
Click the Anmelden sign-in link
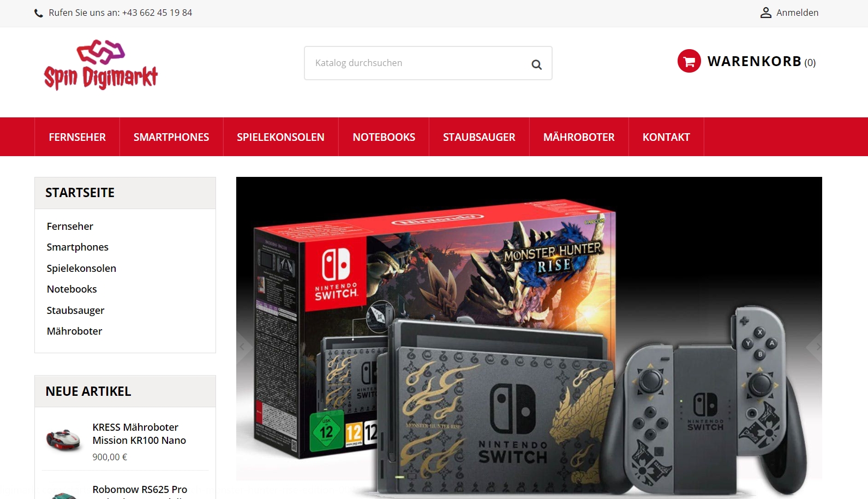[x=797, y=13]
